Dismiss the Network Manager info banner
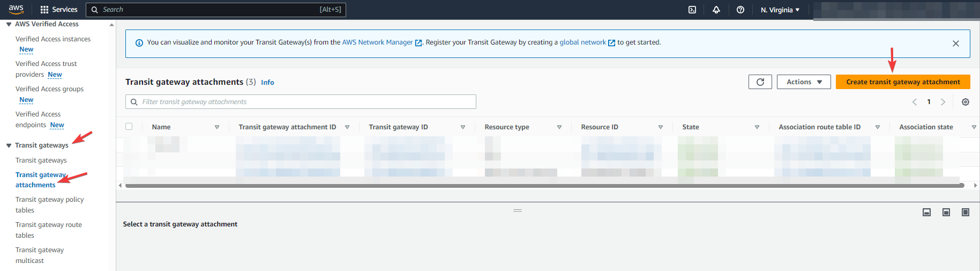Screen dimensions: 980x271 point(956,43)
